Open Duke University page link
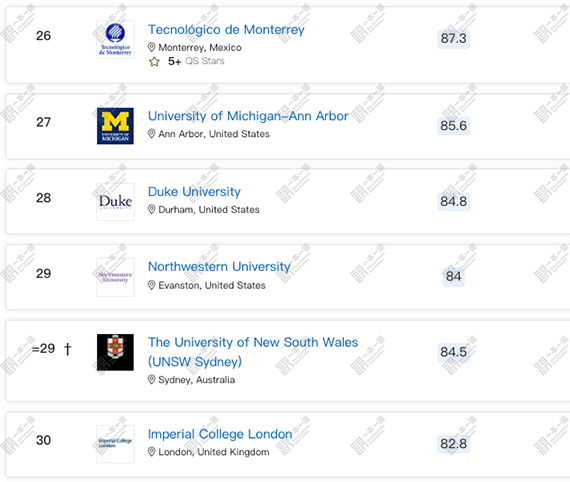Viewport: 570px width, 482px height. tap(194, 192)
